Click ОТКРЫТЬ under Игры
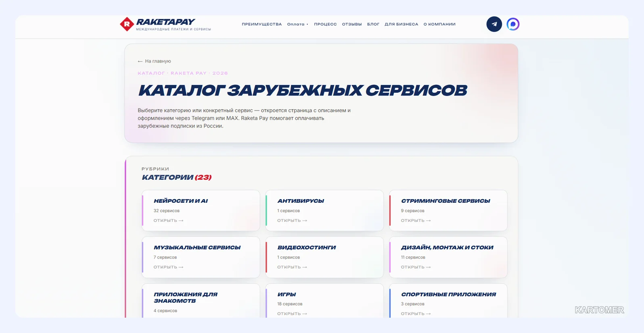This screenshot has height=333, width=644. [292, 314]
